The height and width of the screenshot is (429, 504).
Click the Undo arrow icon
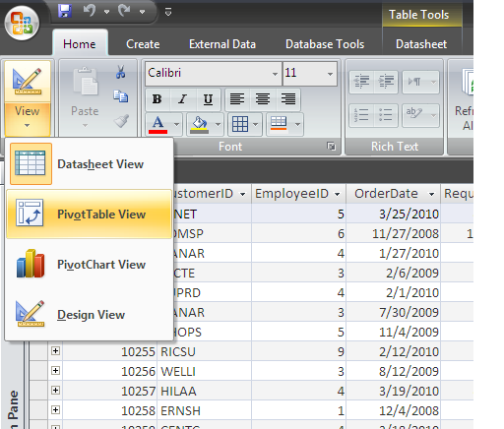[90, 11]
